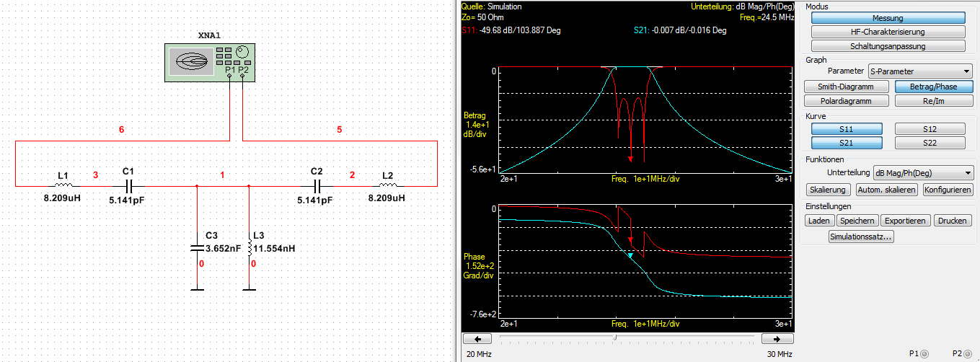Click the 5.141pF value under C2
The height and width of the screenshot is (362, 980).
click(315, 201)
